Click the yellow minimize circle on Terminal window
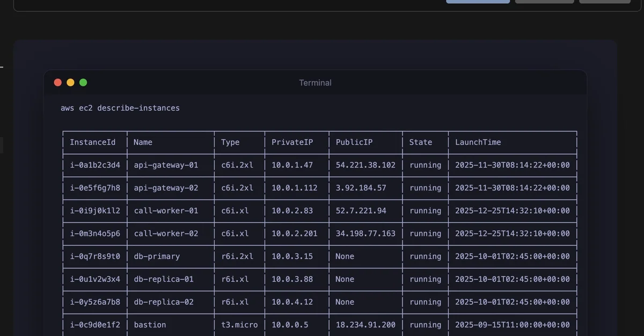The image size is (644, 336). [70, 82]
